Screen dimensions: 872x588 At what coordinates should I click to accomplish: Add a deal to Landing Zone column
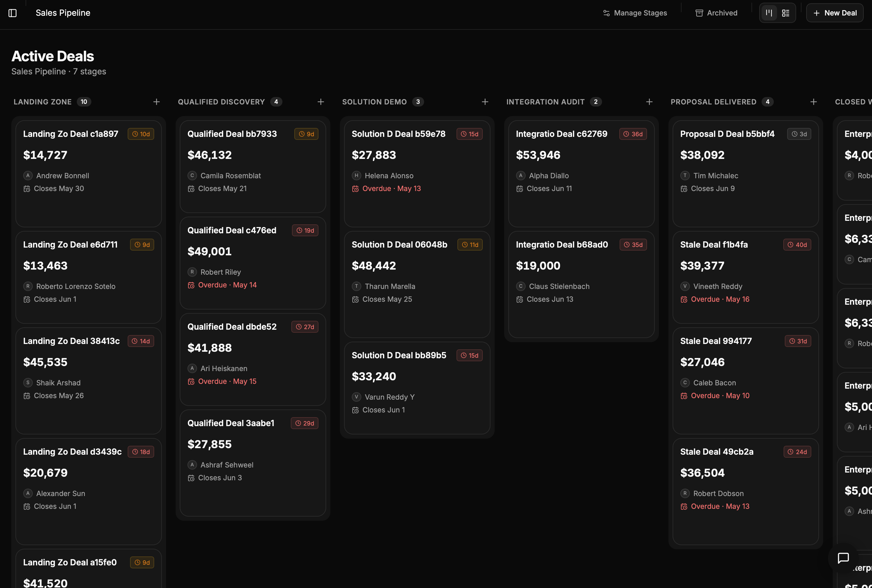(157, 102)
